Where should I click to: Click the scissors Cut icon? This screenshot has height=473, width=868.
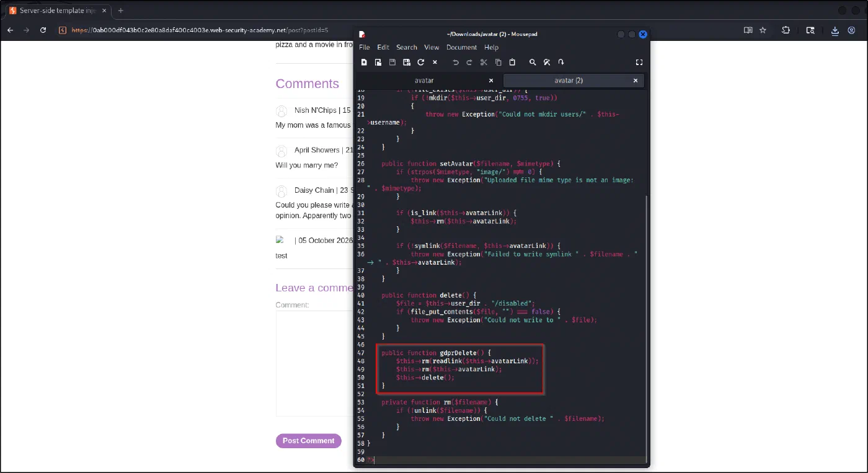[x=484, y=62]
